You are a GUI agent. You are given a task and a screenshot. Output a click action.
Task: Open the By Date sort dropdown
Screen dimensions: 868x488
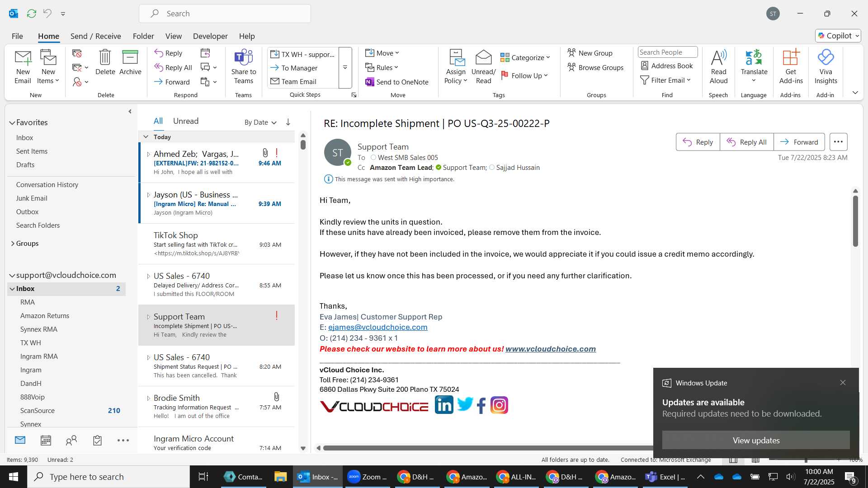tap(260, 122)
